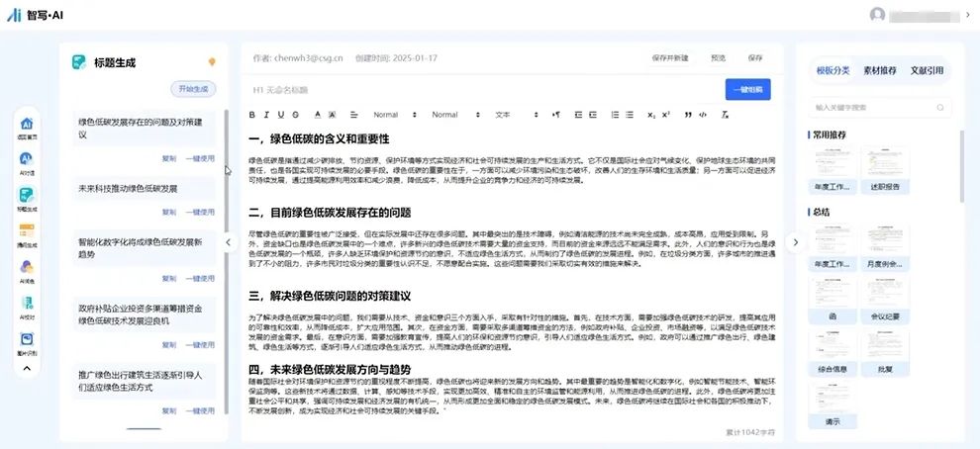Click the underline formatting icon
Screen dimensions: 980x449
280,115
